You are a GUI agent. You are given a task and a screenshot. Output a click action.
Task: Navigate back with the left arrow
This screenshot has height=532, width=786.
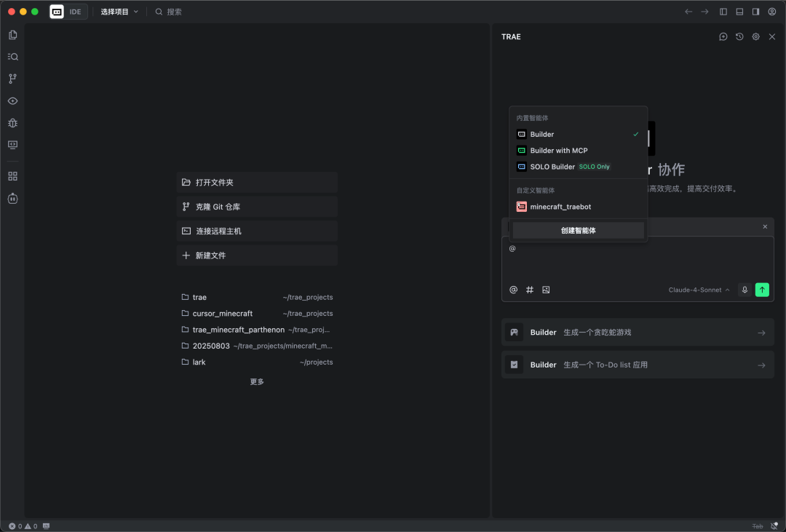tap(688, 12)
